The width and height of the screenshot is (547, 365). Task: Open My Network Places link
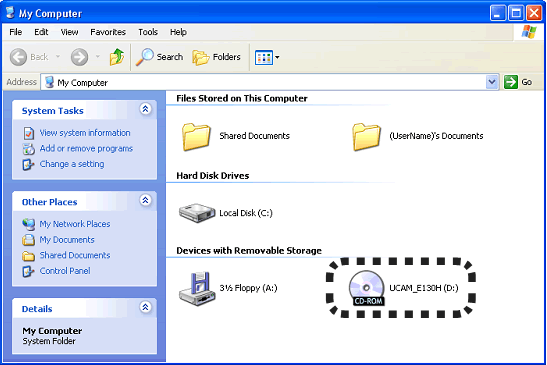(75, 224)
